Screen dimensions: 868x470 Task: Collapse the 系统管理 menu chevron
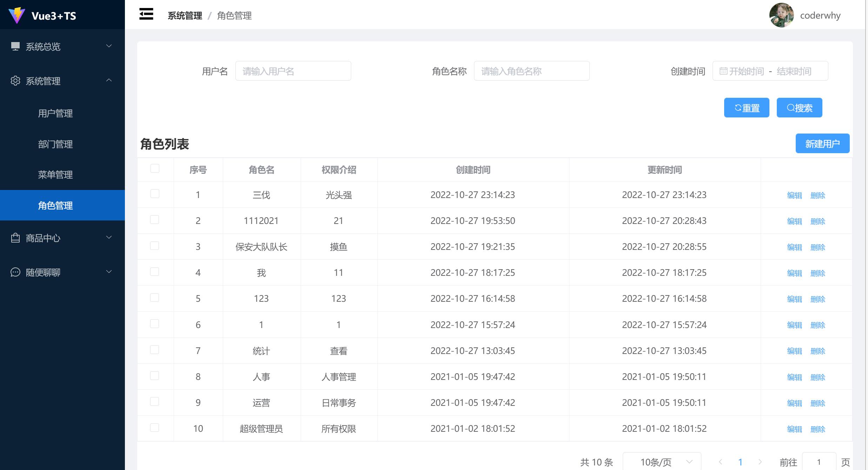click(109, 80)
